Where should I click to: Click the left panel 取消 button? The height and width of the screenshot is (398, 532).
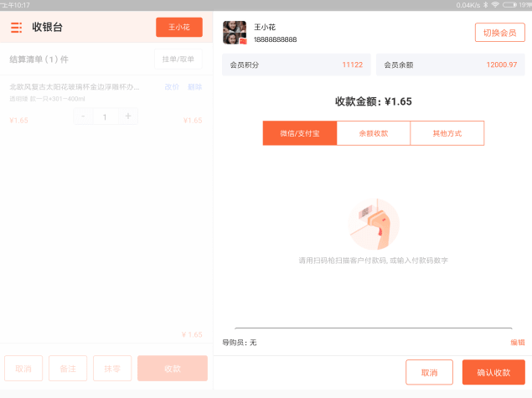23,369
